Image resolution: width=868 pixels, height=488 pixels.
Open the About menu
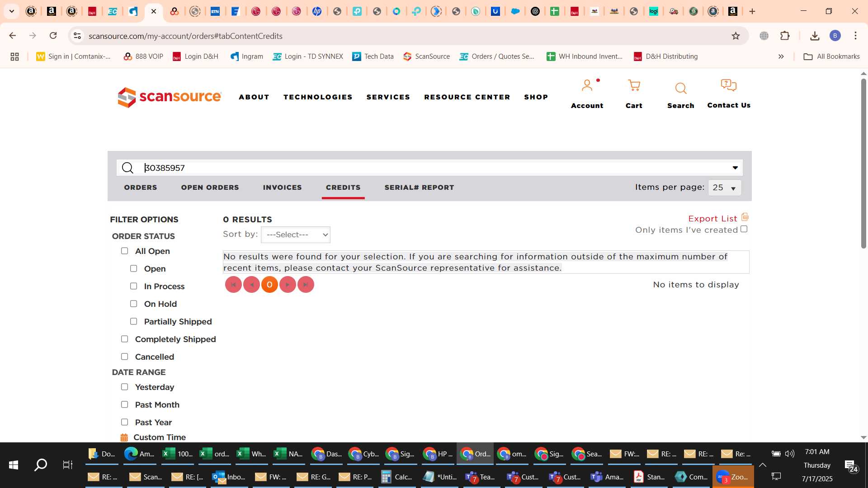click(x=254, y=97)
